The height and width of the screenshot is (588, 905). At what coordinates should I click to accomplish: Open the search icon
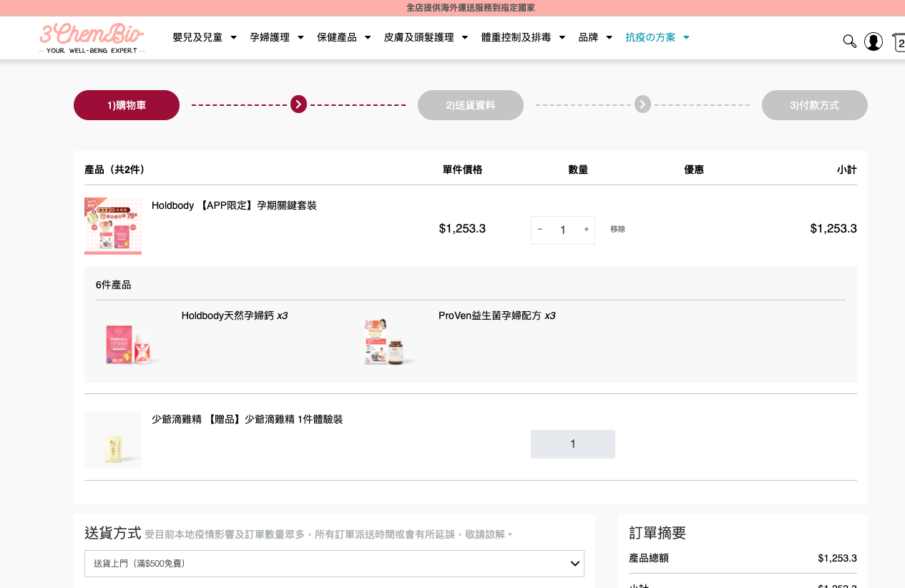[x=849, y=41]
